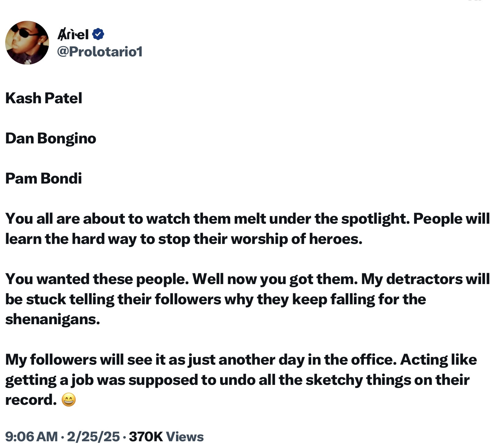504x448 pixels.
Task: Open Ariel's profile picture
Action: 27,43
